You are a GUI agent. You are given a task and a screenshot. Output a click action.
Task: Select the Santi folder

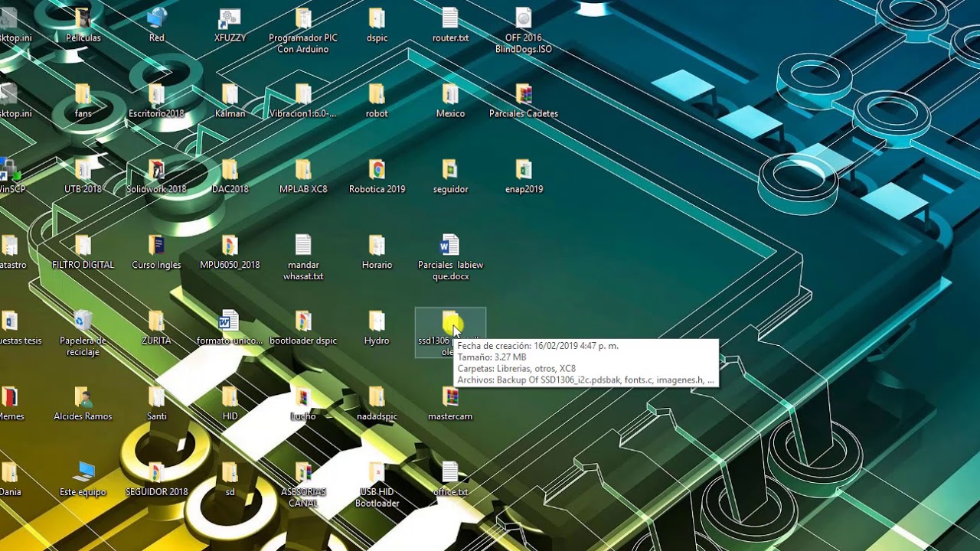[156, 397]
